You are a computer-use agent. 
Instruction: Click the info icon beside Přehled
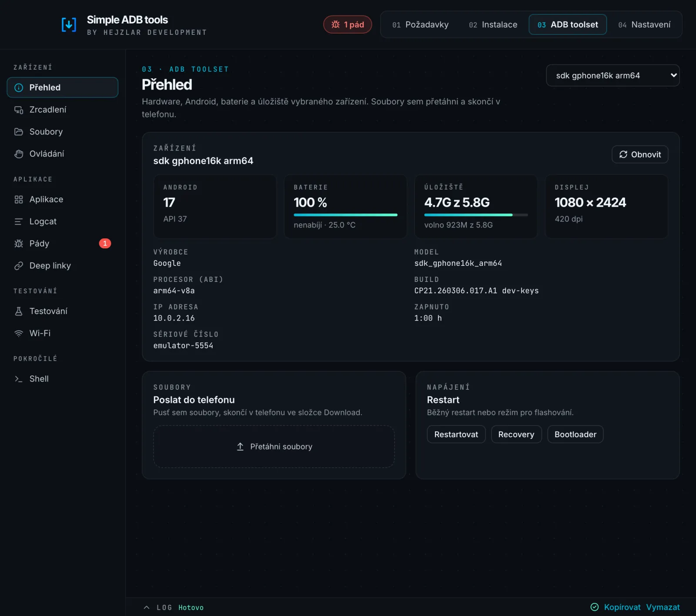[19, 87]
